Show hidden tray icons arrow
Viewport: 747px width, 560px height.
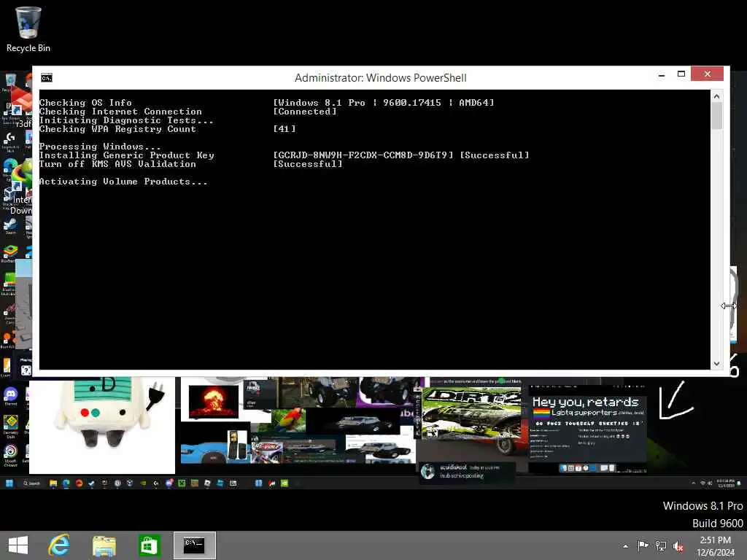click(x=625, y=546)
